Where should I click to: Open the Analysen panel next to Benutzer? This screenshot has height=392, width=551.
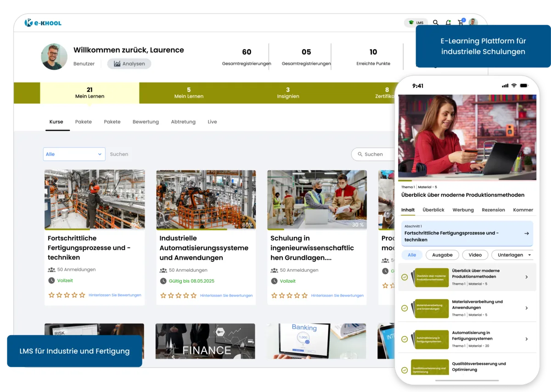pos(129,63)
